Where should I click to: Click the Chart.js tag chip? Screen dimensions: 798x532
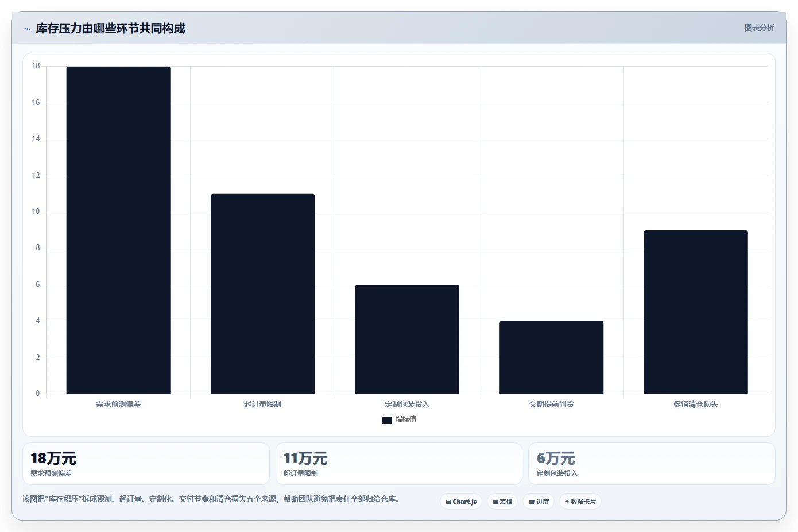461,502
